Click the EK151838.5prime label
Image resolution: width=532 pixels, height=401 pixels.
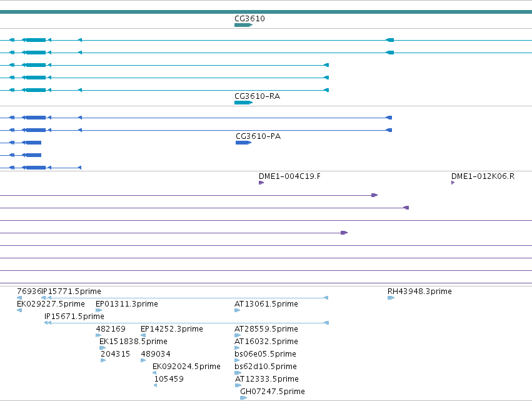pos(133,342)
